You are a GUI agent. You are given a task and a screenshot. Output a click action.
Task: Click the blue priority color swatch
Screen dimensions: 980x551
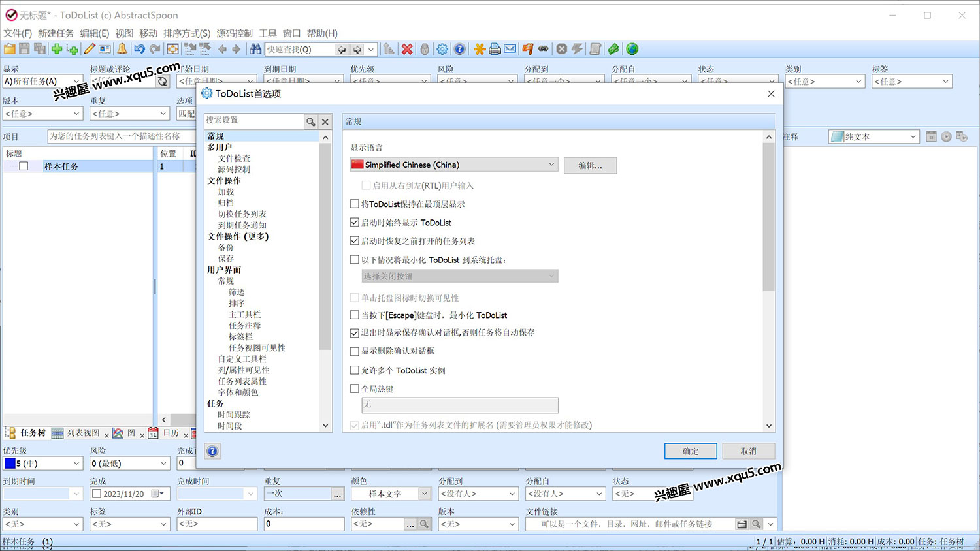click(x=10, y=464)
